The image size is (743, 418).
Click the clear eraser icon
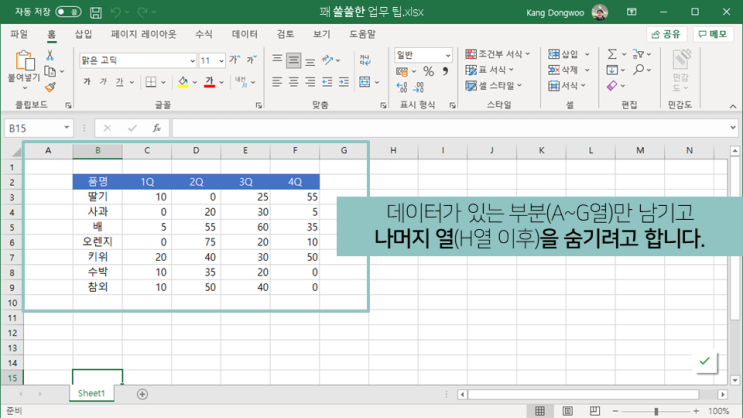click(612, 86)
